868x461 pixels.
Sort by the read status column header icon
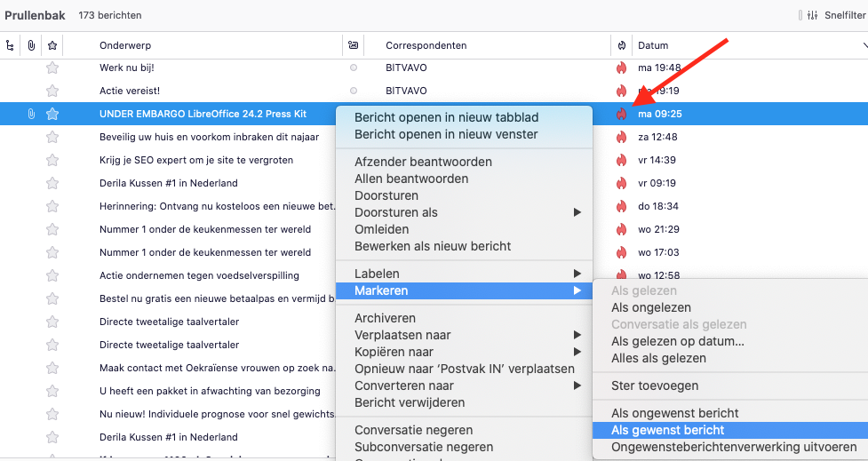tap(354, 45)
